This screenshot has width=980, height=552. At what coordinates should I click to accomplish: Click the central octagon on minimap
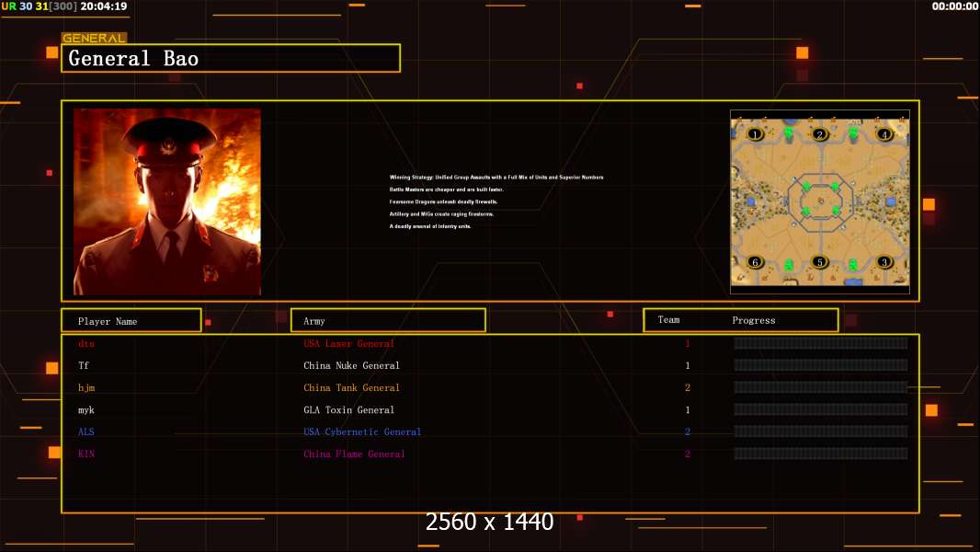point(820,201)
